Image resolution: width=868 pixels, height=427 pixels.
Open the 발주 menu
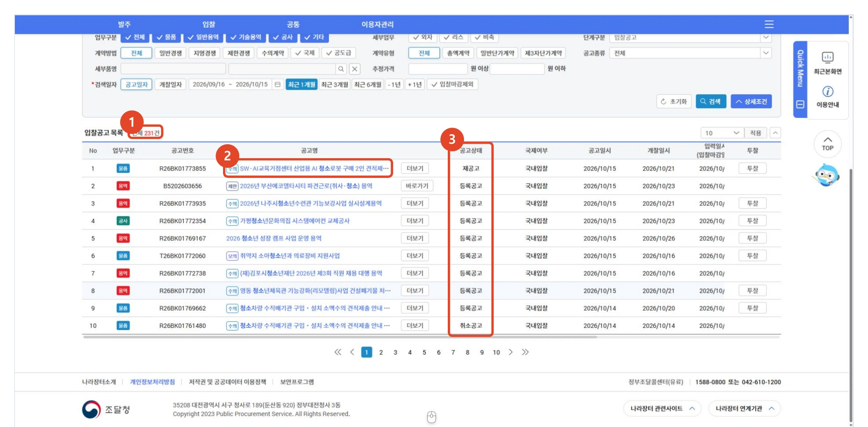pos(124,24)
